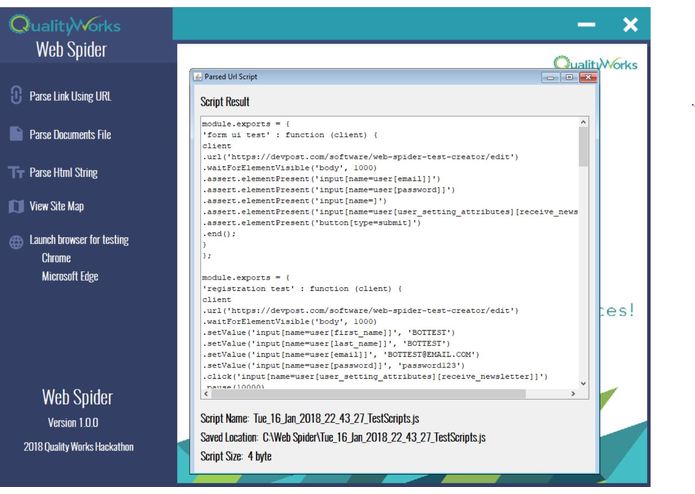Click the 'form ui test' function line
This screenshot has width=695, height=494.
[x=289, y=135]
